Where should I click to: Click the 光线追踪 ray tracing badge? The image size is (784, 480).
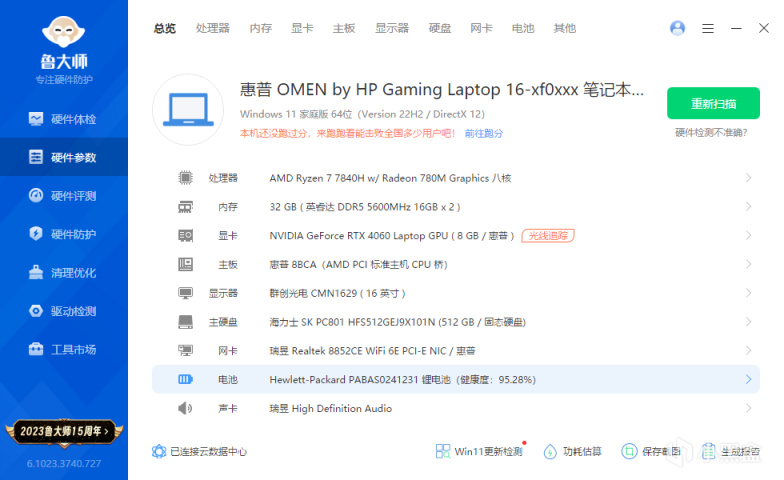tap(548, 236)
